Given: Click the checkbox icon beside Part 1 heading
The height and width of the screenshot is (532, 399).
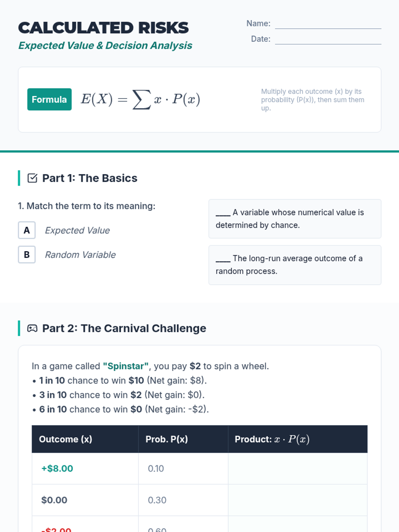Looking at the screenshot, I should point(32,178).
